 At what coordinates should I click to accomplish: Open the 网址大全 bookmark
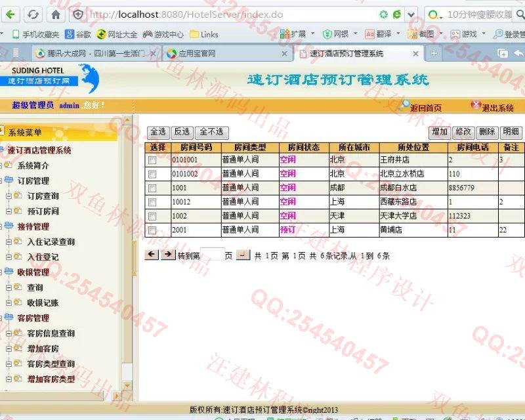(x=117, y=34)
